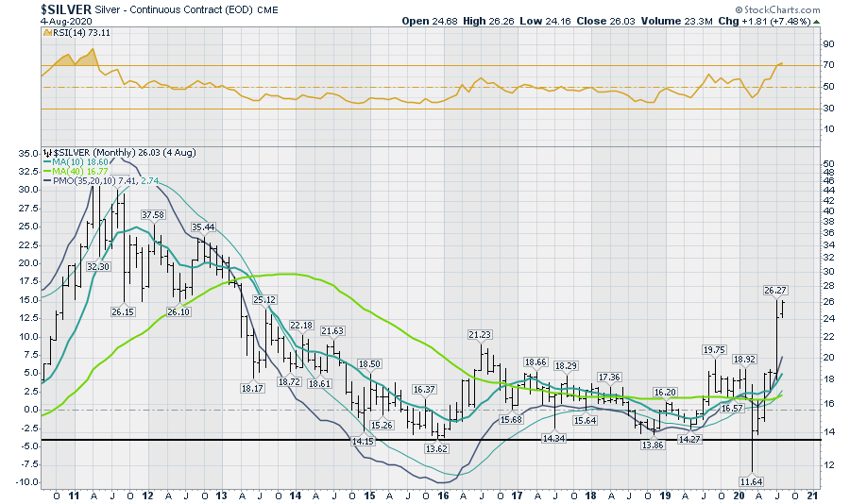Click the year 20 marker on time axis
This screenshot has width=850, height=504.
pos(737,495)
